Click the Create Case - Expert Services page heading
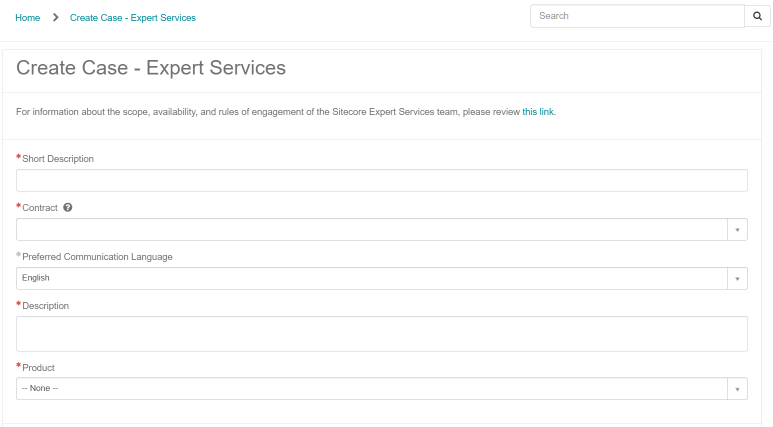The height and width of the screenshot is (427, 773). click(151, 68)
